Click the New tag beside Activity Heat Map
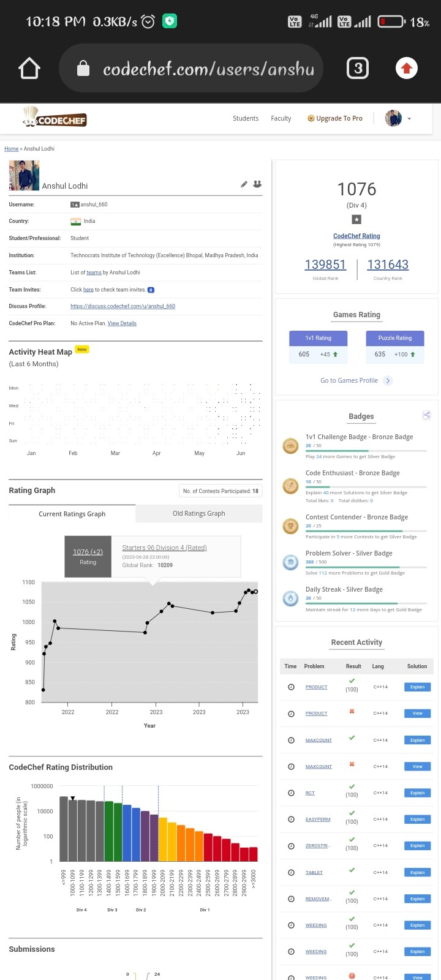 coord(82,349)
